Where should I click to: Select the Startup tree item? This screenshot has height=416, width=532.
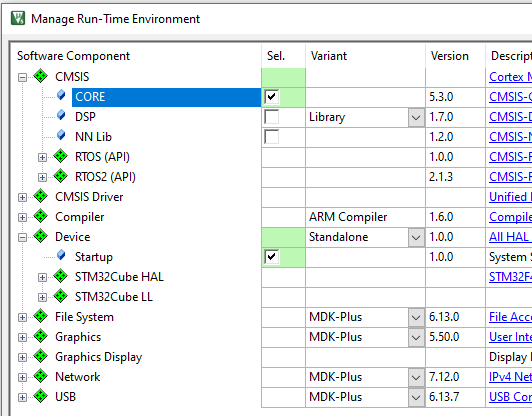(94, 257)
